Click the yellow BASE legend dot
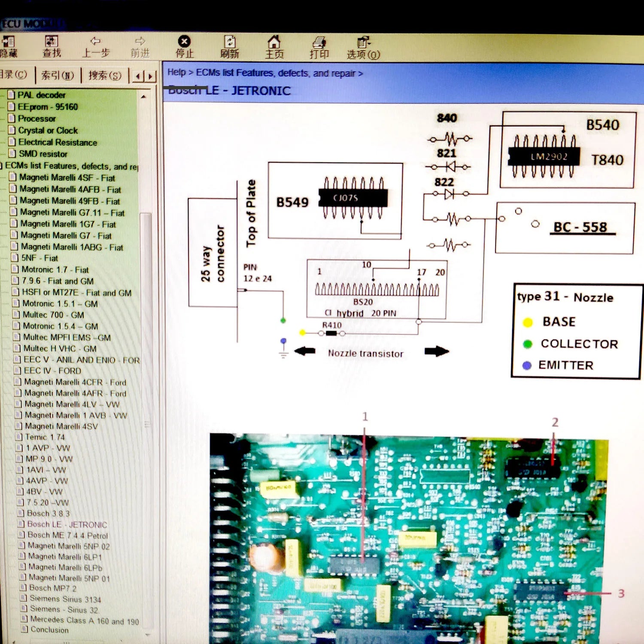This screenshot has height=644, width=644. (527, 322)
